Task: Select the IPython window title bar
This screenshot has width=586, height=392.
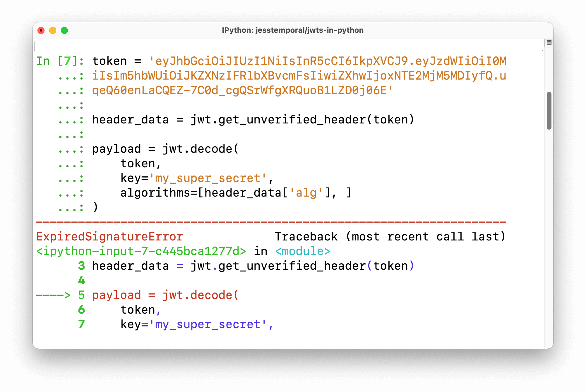Action: [293, 30]
